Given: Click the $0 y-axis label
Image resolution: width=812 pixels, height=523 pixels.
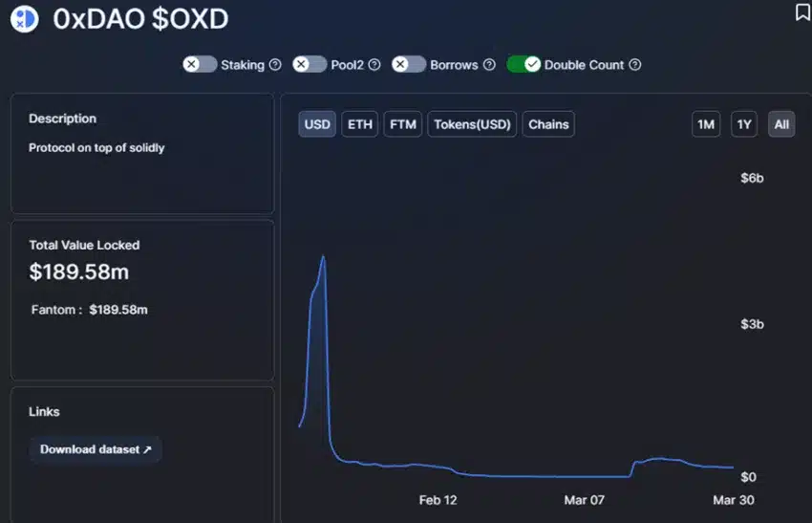Looking at the screenshot, I should 748,477.
